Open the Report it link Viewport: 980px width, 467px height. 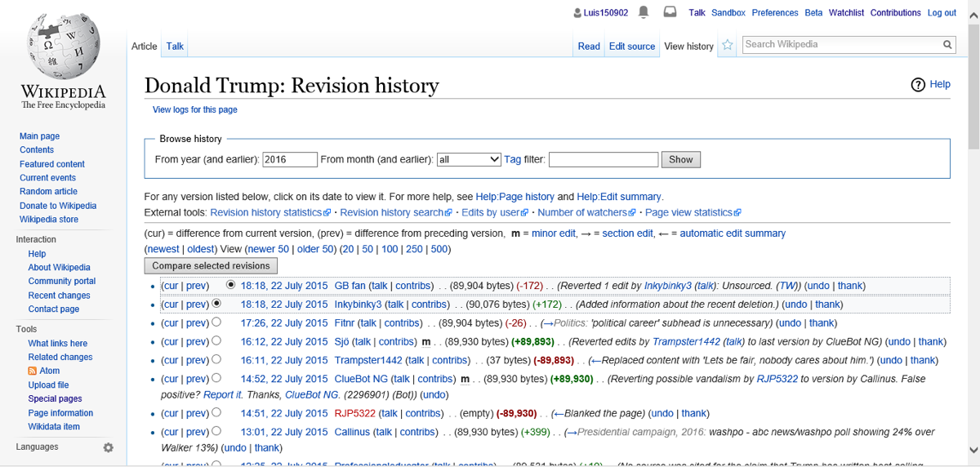coord(223,395)
